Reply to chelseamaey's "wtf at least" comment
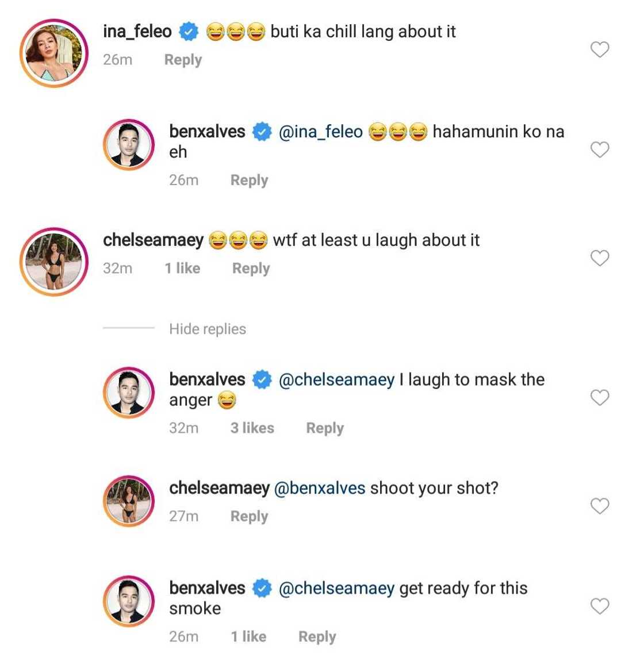The image size is (644, 657). (251, 268)
